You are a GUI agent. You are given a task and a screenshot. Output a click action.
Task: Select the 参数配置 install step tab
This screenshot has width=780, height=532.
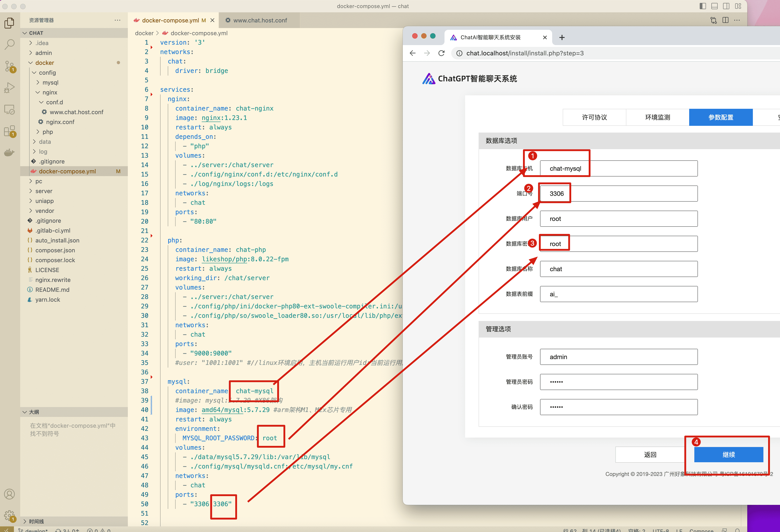tap(721, 118)
